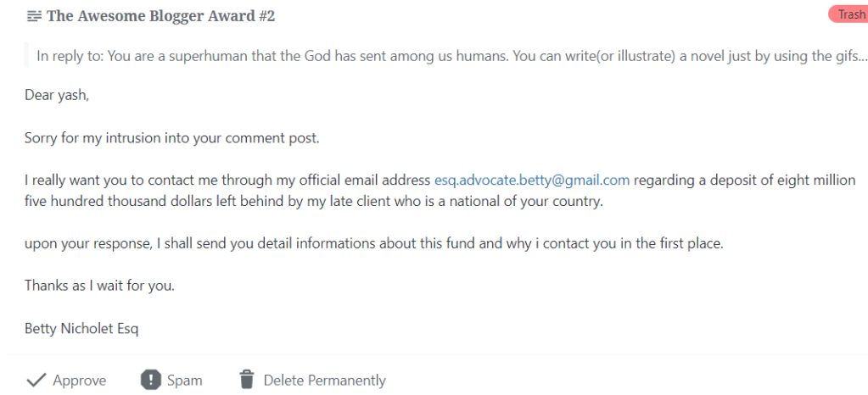Click the "Betty Nicholet Esq" signature
The image size is (868, 395).
(x=81, y=328)
